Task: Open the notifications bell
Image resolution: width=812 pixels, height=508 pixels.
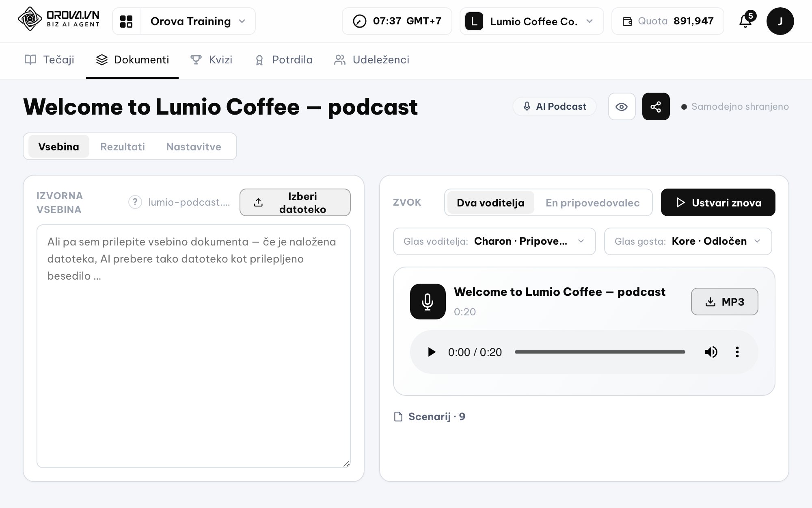Action: pyautogui.click(x=745, y=21)
